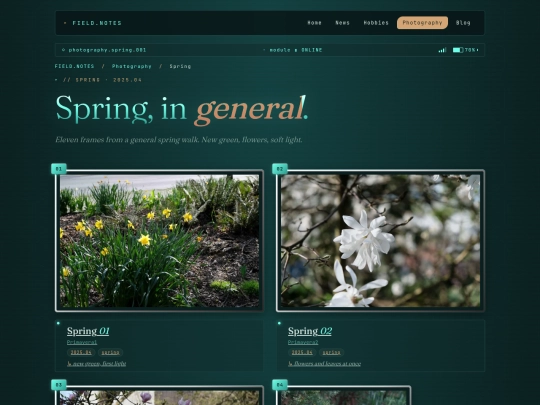Viewport: 540px width, 405px height.
Task: Open the white magnolia photo thumbnail
Action: pos(380,241)
